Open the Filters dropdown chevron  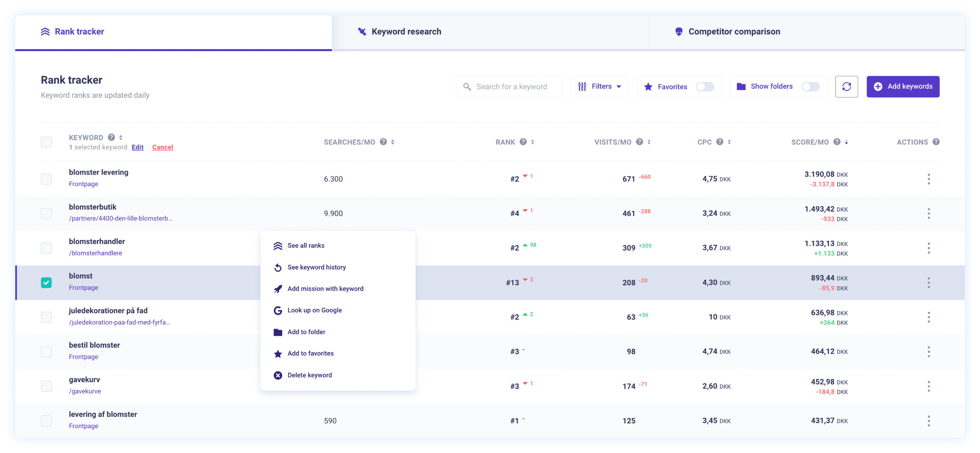(x=618, y=86)
